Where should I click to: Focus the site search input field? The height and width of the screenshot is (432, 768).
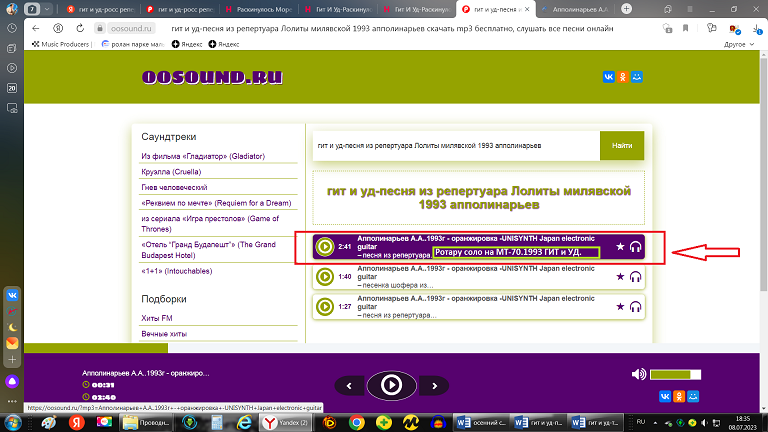point(456,145)
